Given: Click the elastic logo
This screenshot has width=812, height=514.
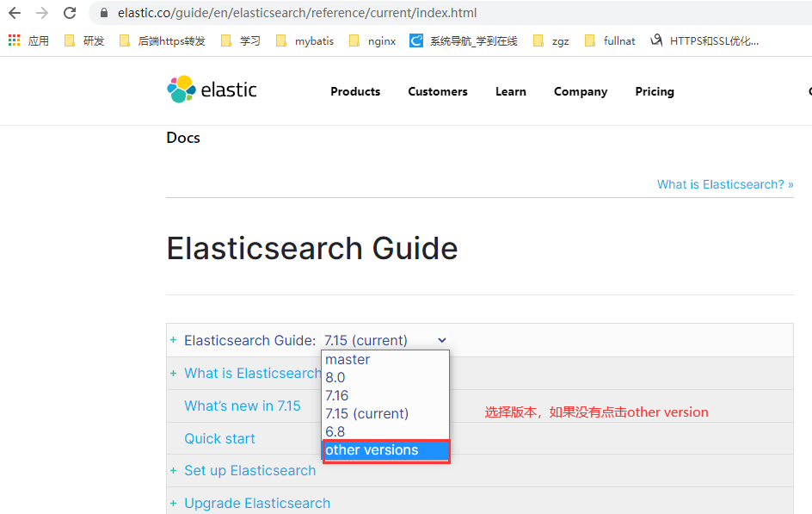Looking at the screenshot, I should click(x=212, y=90).
